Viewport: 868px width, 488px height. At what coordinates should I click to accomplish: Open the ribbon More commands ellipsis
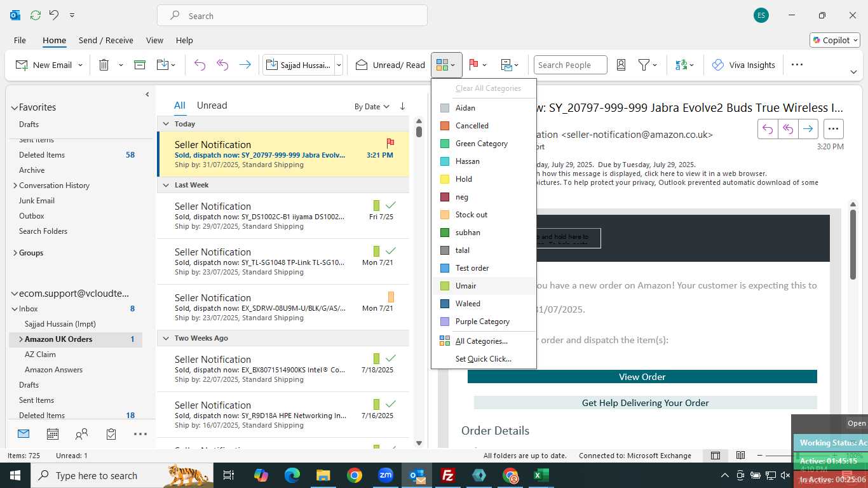tap(797, 65)
